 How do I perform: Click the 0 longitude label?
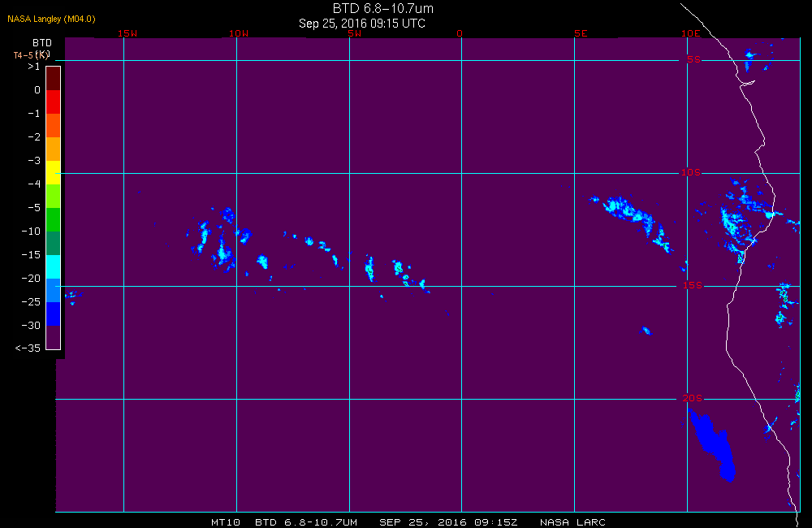pos(460,33)
